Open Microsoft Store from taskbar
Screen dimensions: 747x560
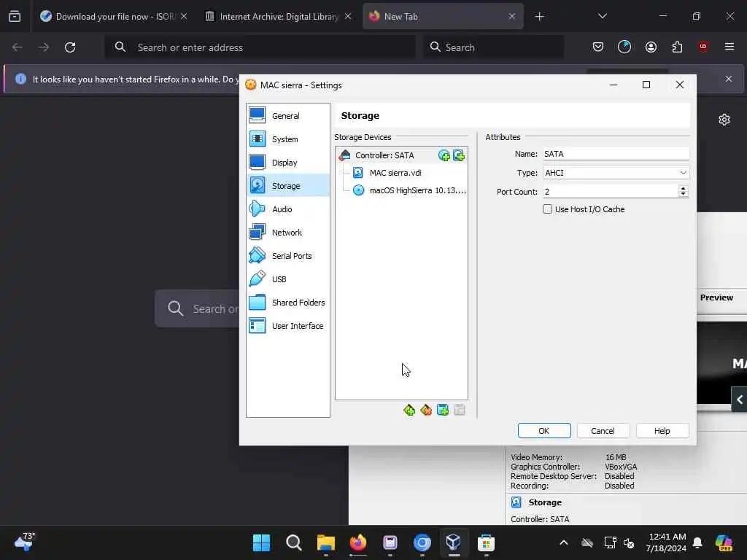[x=486, y=542]
